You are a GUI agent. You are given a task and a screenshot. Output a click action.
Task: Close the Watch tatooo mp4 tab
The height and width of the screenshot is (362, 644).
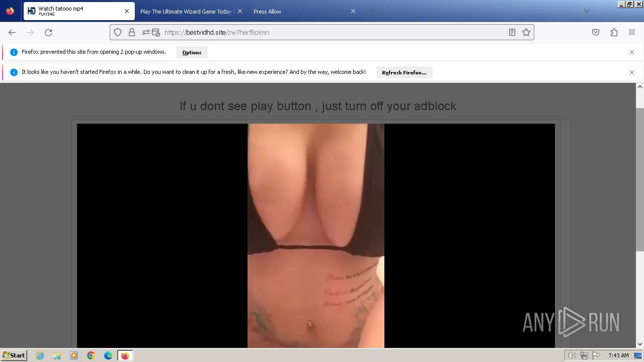click(x=127, y=11)
